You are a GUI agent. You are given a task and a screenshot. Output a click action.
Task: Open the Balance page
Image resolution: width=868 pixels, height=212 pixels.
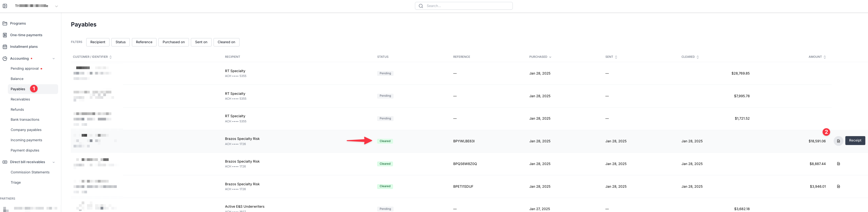coord(17,79)
